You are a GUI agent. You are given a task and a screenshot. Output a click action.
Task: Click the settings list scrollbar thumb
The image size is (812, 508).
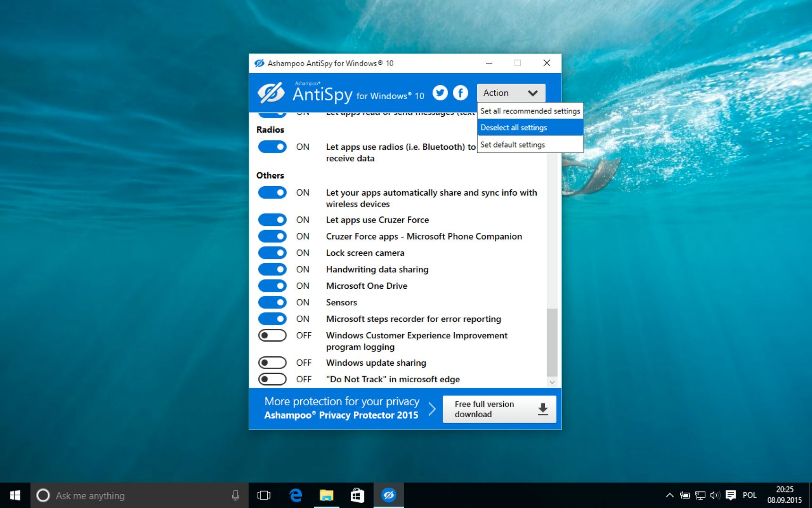coord(552,342)
